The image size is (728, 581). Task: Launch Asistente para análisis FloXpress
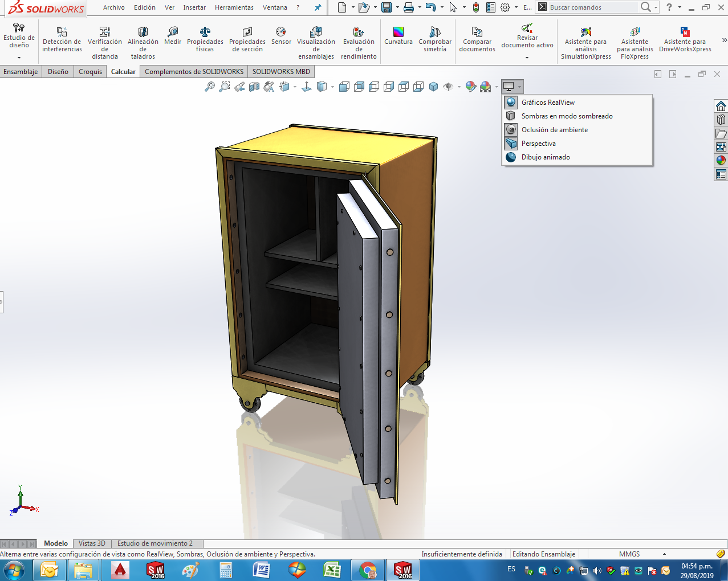pos(635,43)
